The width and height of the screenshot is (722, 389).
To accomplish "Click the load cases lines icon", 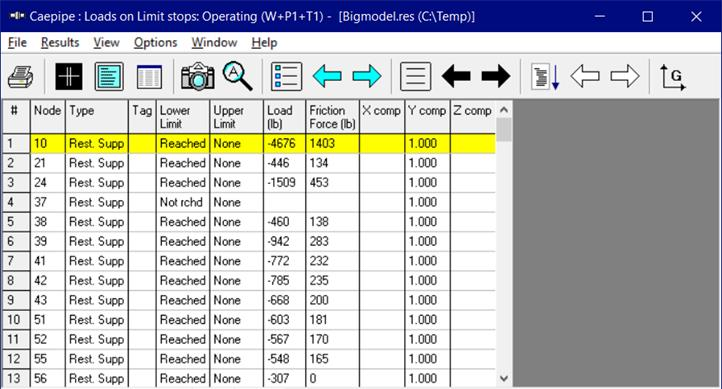I will (x=415, y=76).
